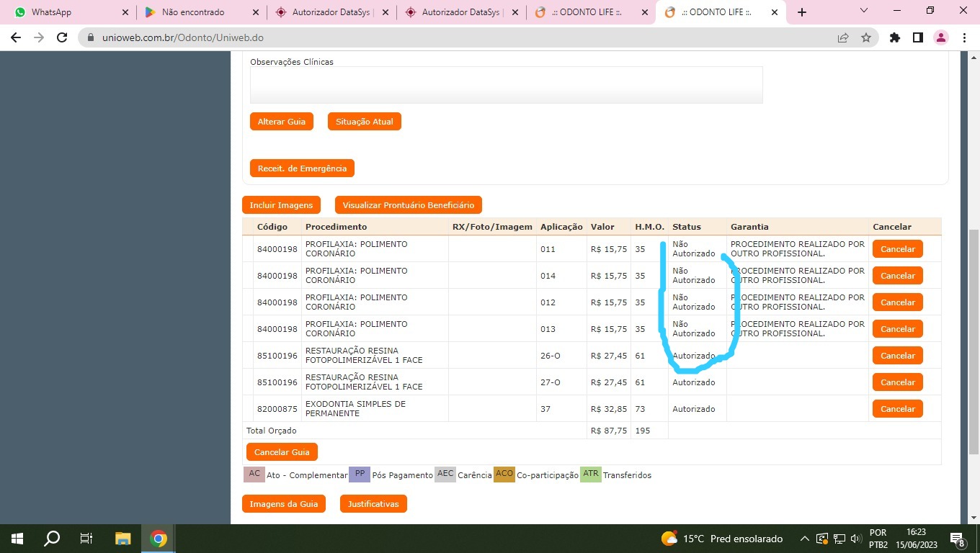The height and width of the screenshot is (553, 980).
Task: Open the tab search chevron
Action: pos(865,11)
